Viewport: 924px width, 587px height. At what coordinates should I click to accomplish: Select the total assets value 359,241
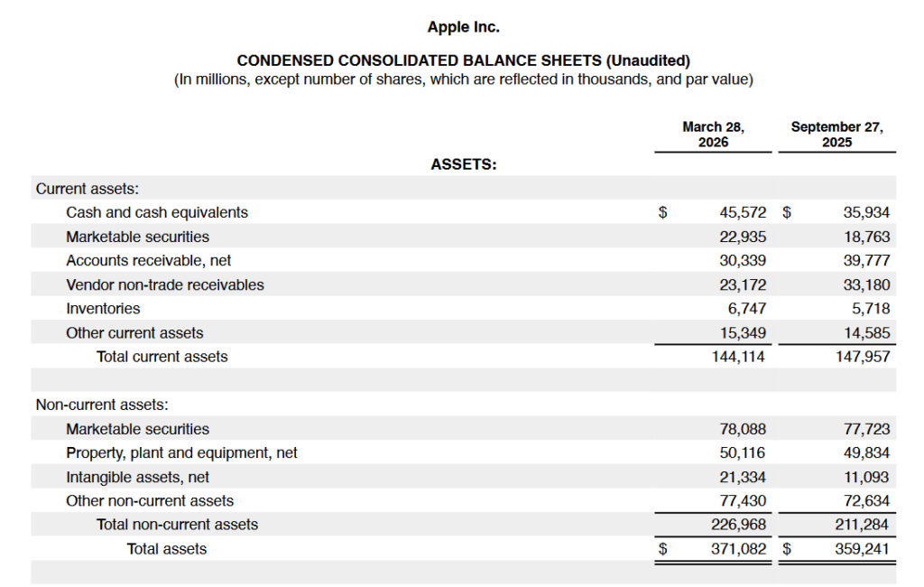[x=862, y=549]
